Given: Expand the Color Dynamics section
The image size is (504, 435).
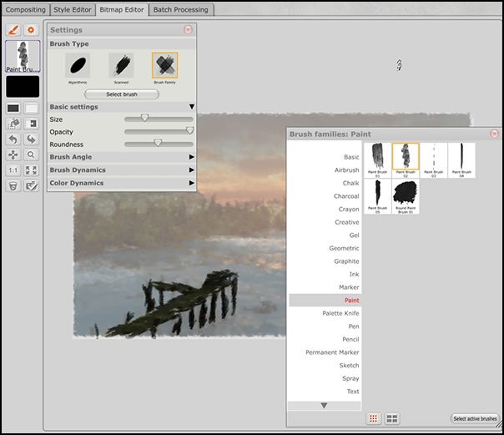Looking at the screenshot, I should (x=122, y=183).
